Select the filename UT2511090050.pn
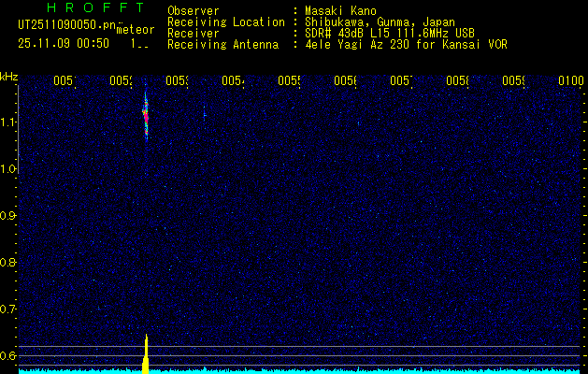 [x=67, y=25]
